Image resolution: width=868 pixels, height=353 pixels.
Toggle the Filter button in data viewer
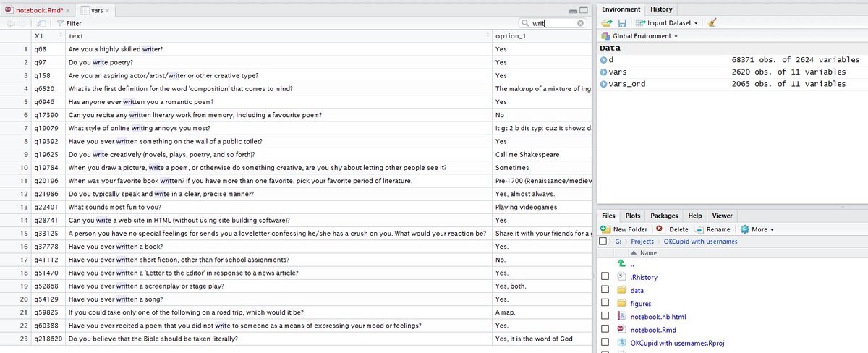click(x=69, y=23)
